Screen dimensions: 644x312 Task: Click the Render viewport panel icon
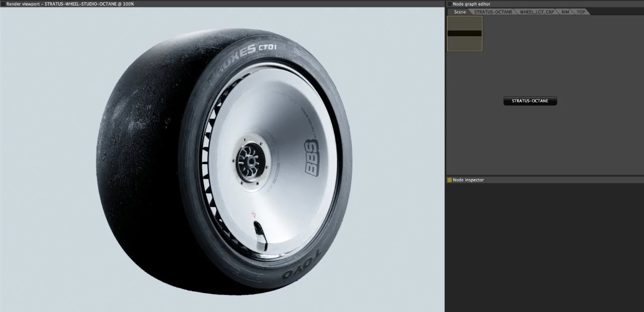pyautogui.click(x=3, y=4)
